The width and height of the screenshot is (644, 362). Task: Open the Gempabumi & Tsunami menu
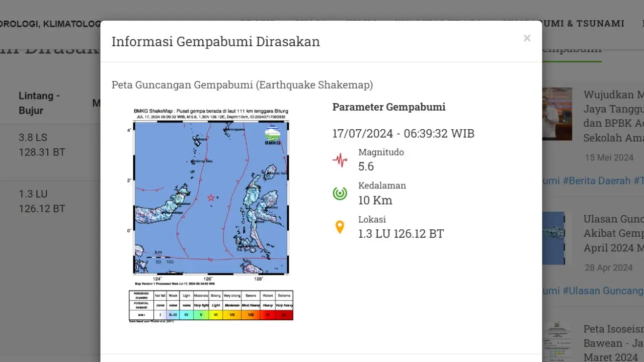(563, 23)
